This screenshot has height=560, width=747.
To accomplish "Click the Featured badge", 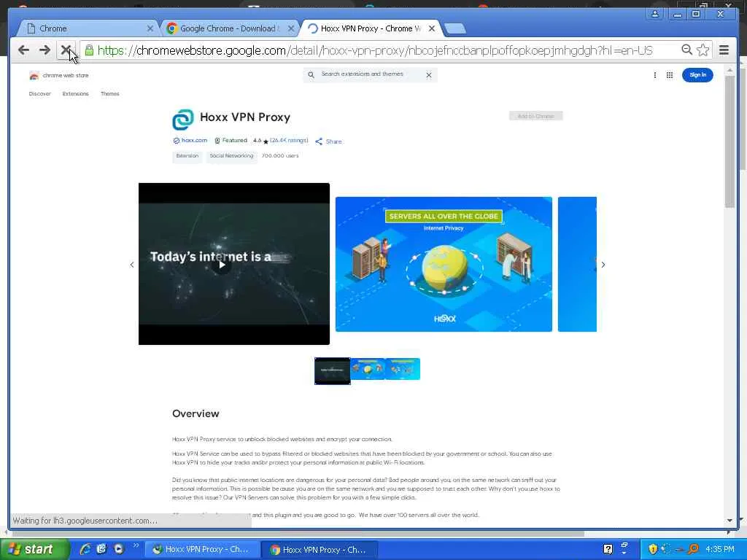I will (231, 141).
